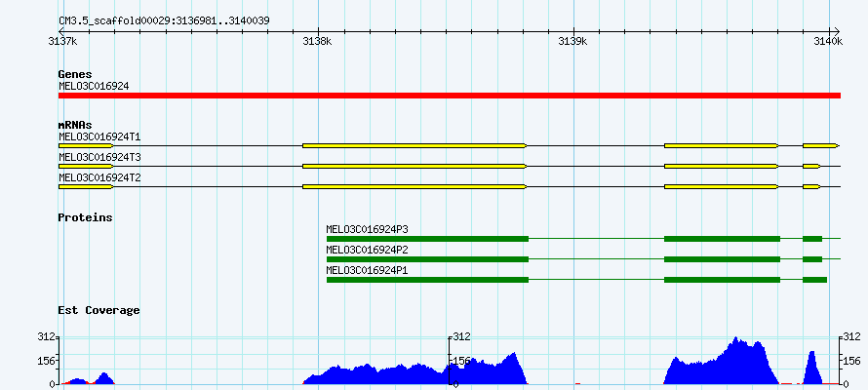Image resolution: width=868 pixels, height=390 pixels.
Task: Select the MEL03C016924P2 protein label
Action: pyautogui.click(x=367, y=250)
